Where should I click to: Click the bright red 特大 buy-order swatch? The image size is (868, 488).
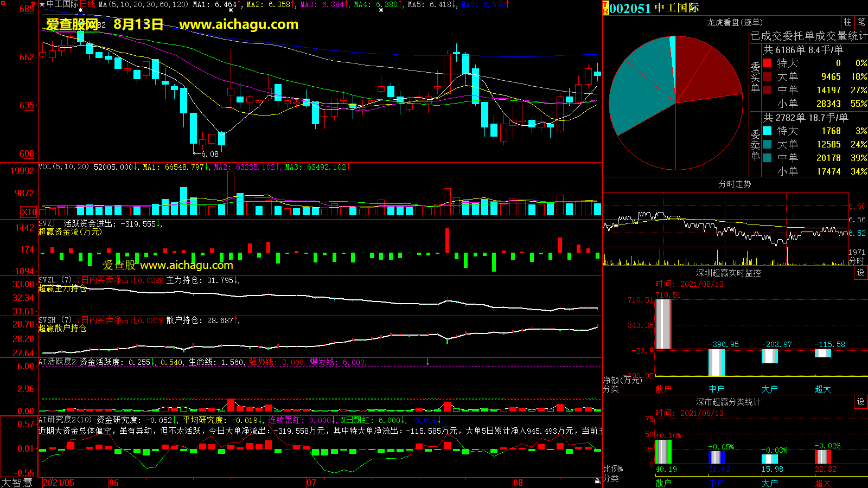point(767,63)
